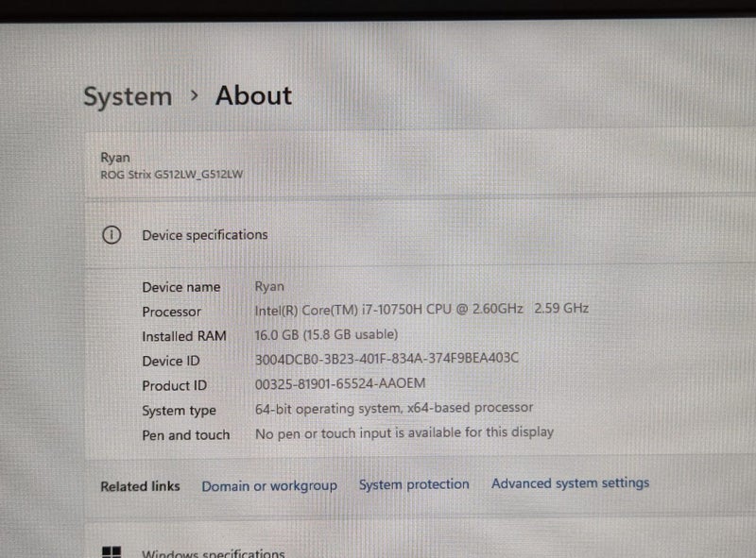This screenshot has height=558, width=756.
Task: Select the 16.0 GB RAM value
Action: coord(326,334)
